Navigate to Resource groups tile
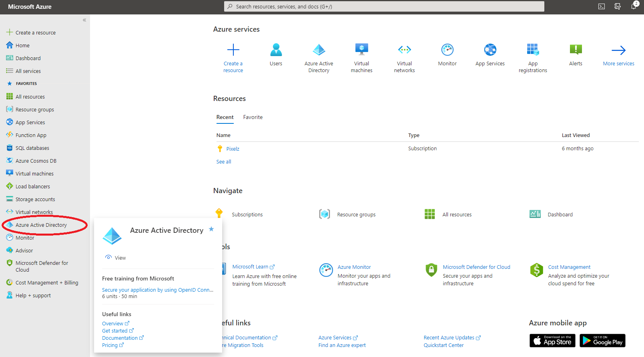Screen dimensions: 644x357 pos(347,214)
